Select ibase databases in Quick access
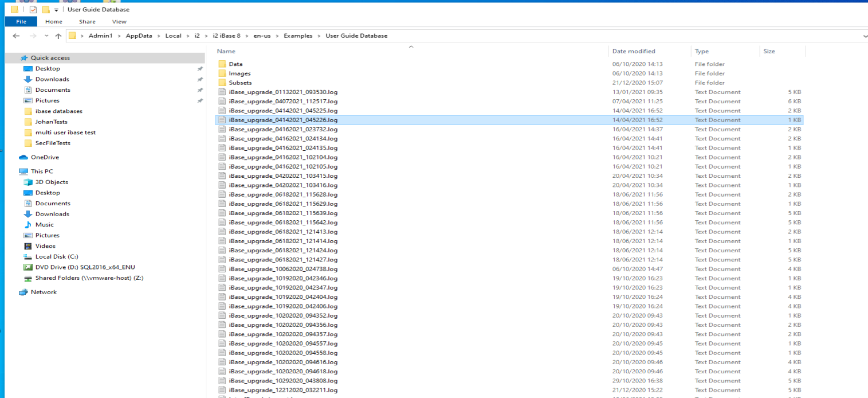The height and width of the screenshot is (398, 868). (58, 111)
